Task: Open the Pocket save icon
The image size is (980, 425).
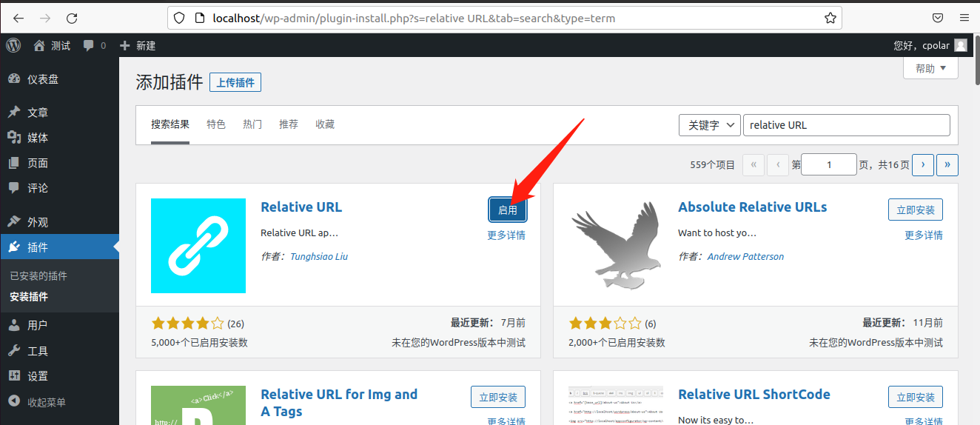Action: pos(937,18)
